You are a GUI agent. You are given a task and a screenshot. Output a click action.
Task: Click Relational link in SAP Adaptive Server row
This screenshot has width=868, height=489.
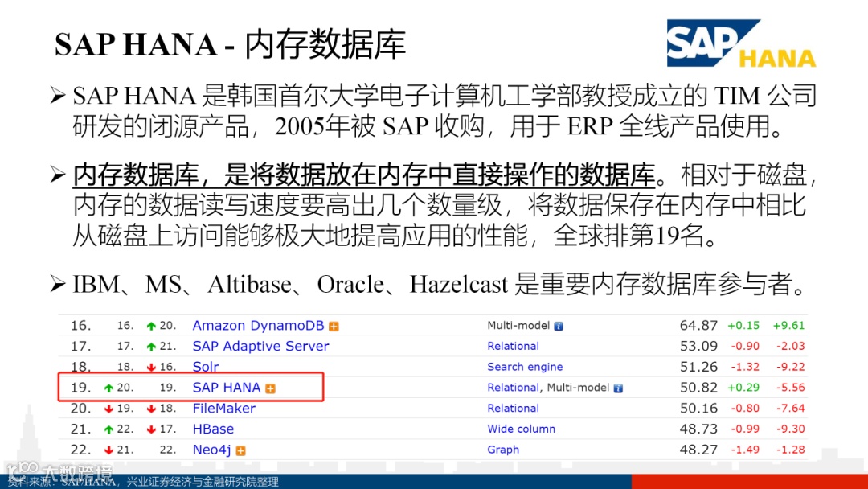point(513,346)
